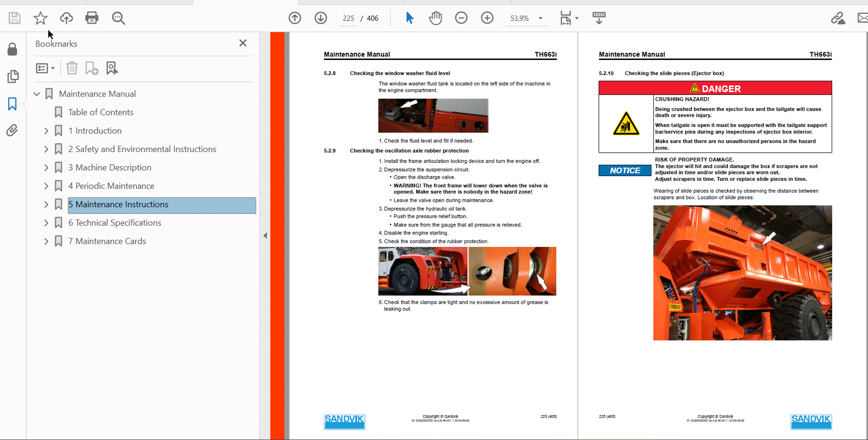Click the zoom percentage field 53,9%
This screenshot has width=868, height=440.
(x=519, y=18)
